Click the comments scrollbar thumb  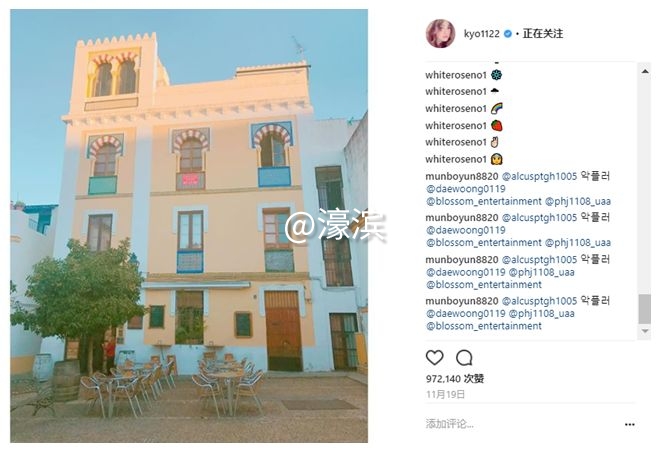(x=645, y=309)
